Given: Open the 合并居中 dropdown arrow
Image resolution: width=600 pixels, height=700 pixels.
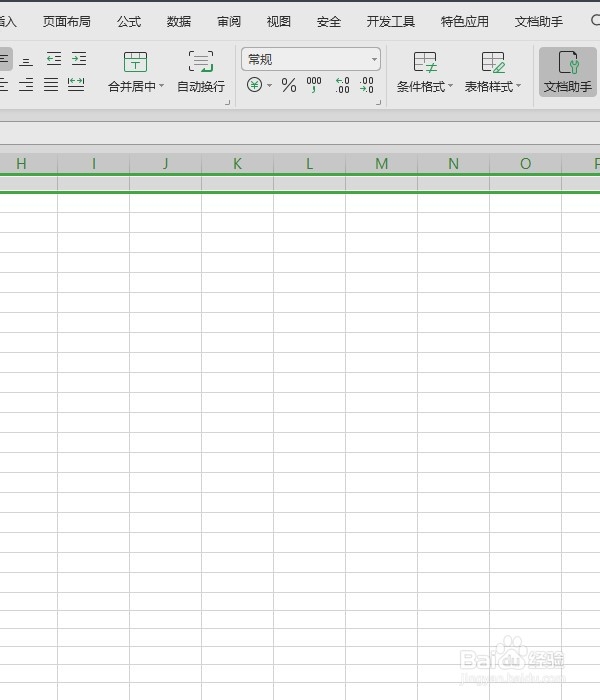Looking at the screenshot, I should tap(162, 86).
